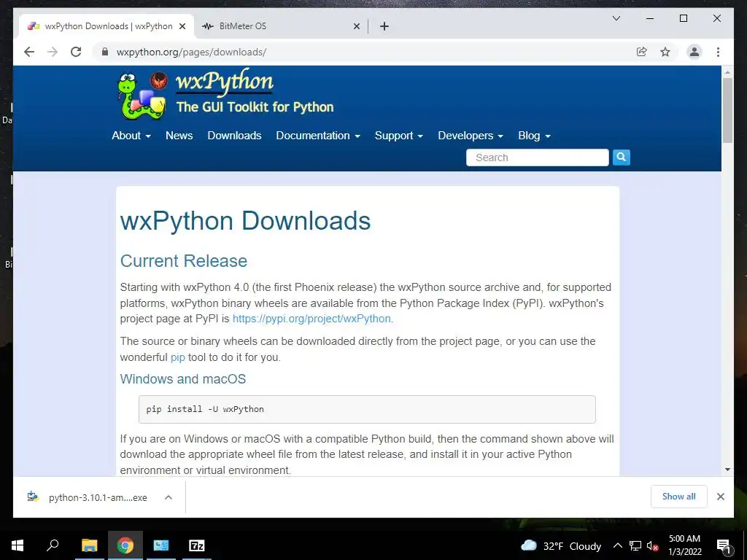This screenshot has height=560, width=747.
Task: Open Windows taskbar search
Action: pyautogui.click(x=53, y=545)
